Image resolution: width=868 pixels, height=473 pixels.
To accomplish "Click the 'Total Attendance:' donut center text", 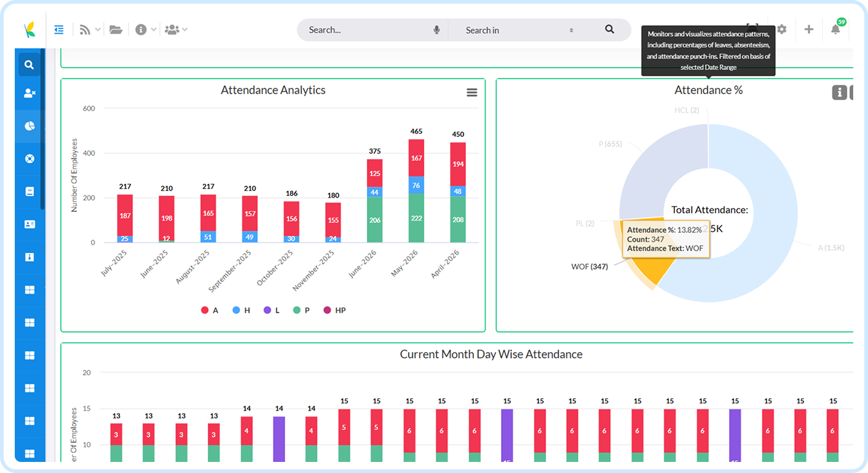I will tap(709, 209).
